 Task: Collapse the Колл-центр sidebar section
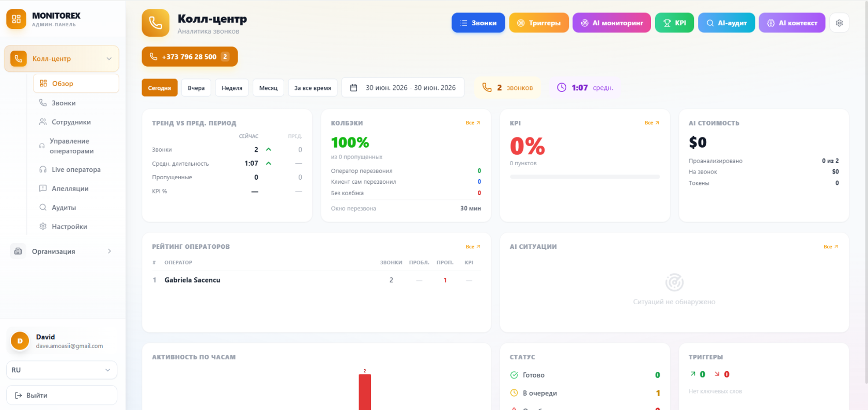(109, 59)
